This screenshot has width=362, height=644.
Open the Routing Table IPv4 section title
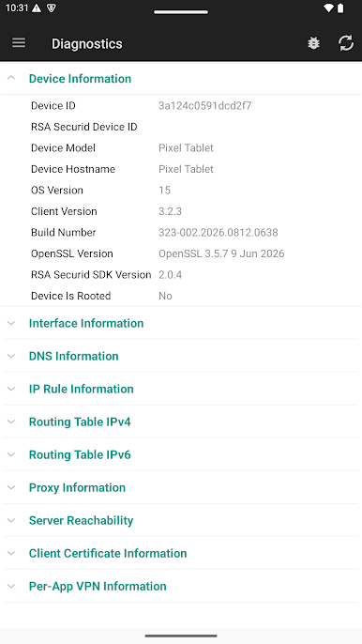pos(80,422)
